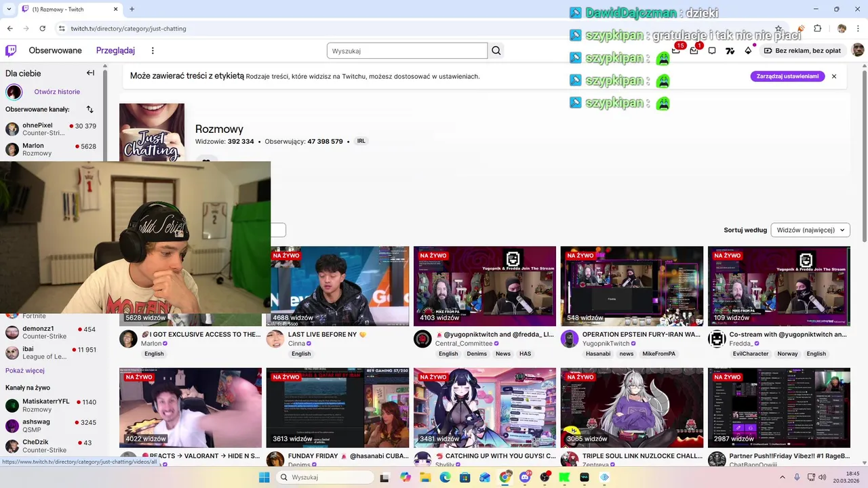The image size is (868, 488).
Task: Open Central_Committee stream thumbnail with 4103 viewers
Action: (x=485, y=286)
